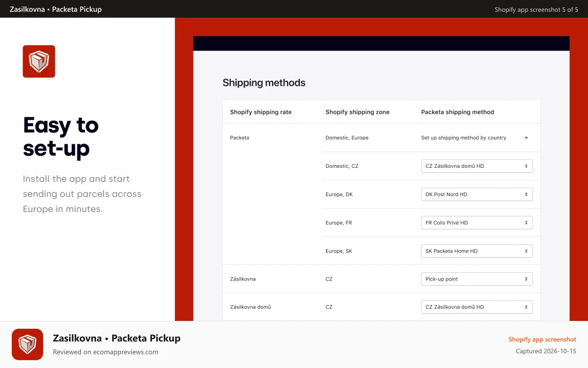Open the dropdown in the Zásilkovna domů row
The image size is (588, 368).
coord(477,307)
